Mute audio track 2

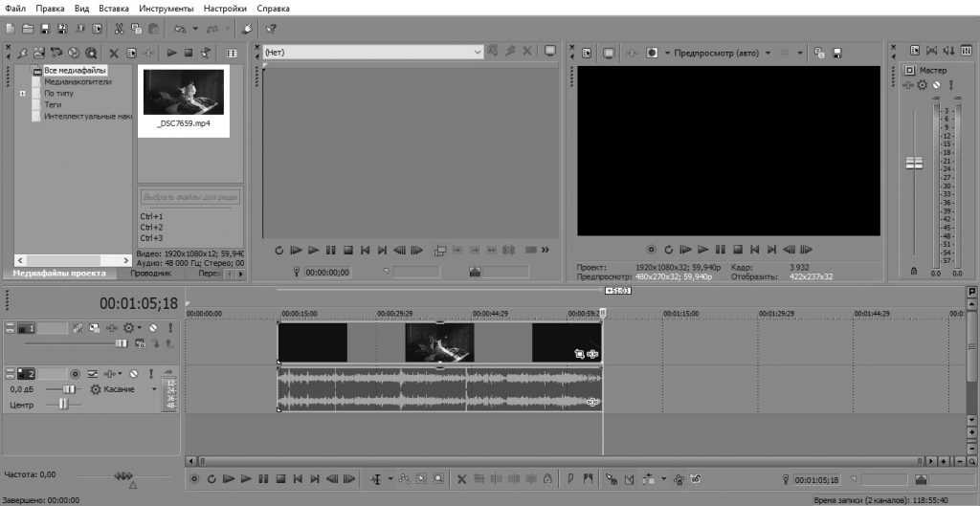133,374
